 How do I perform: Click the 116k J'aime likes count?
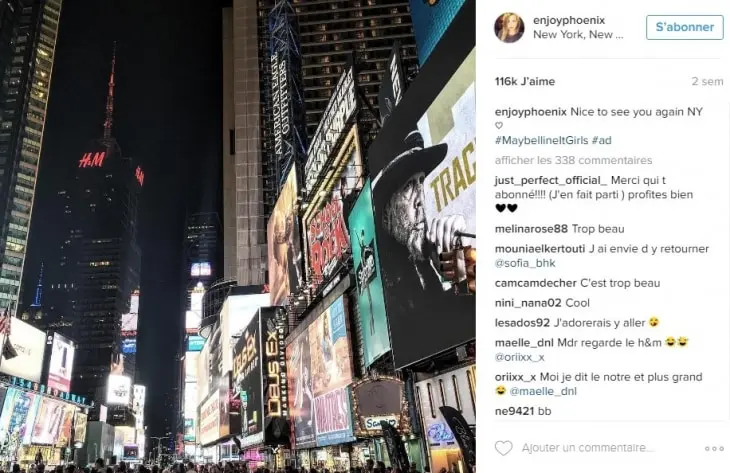pos(525,81)
